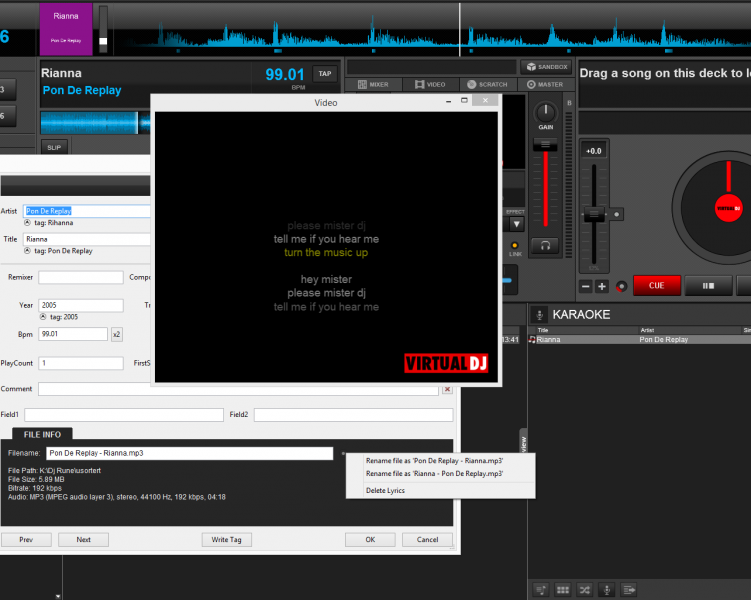Click the stutter play button next to CUE
Image resolution: width=751 pixels, height=600 pixels.
pyautogui.click(x=709, y=286)
